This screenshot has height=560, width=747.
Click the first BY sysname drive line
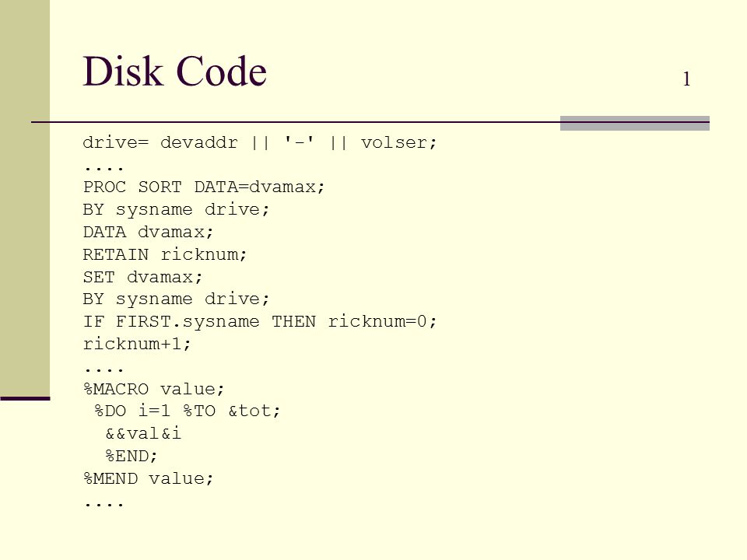click(177, 209)
